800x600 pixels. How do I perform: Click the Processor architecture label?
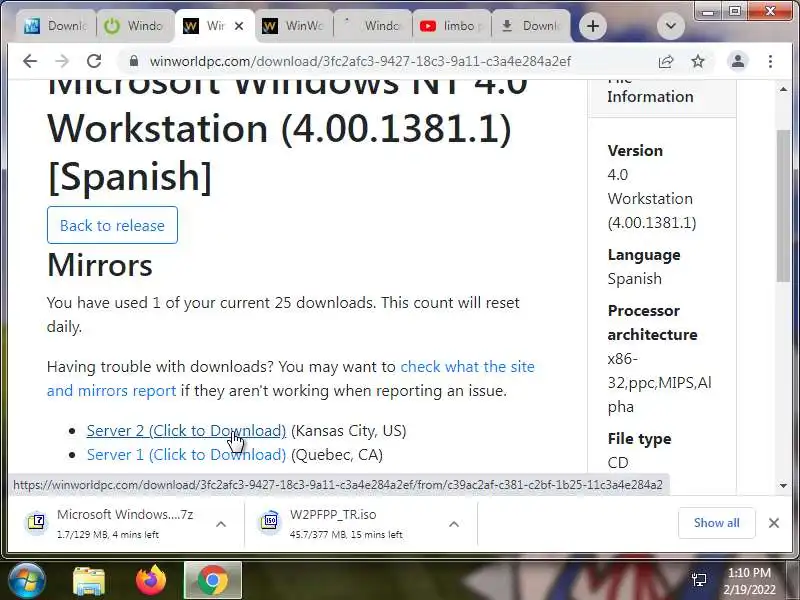tap(652, 322)
